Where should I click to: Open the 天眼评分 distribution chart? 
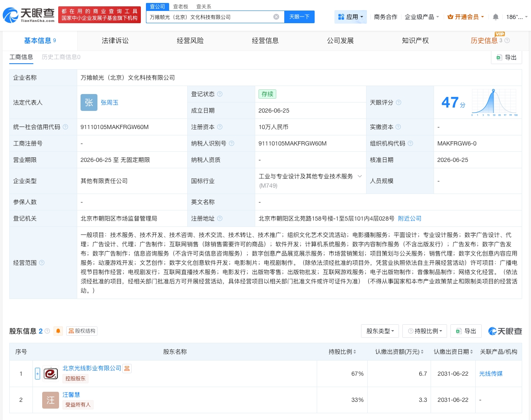(495, 102)
